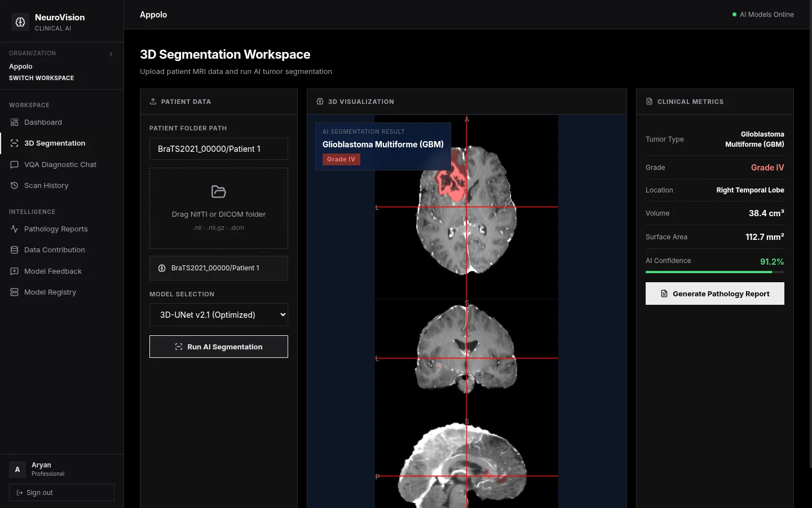Click the VQA Diagnostic Chat bubble icon
812x508 pixels.
(15, 165)
